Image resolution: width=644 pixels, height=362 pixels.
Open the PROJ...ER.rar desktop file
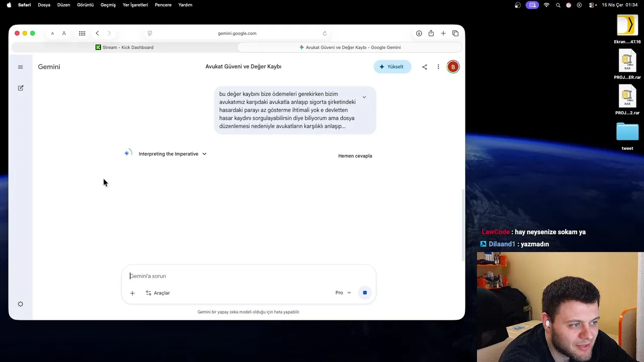click(627, 65)
